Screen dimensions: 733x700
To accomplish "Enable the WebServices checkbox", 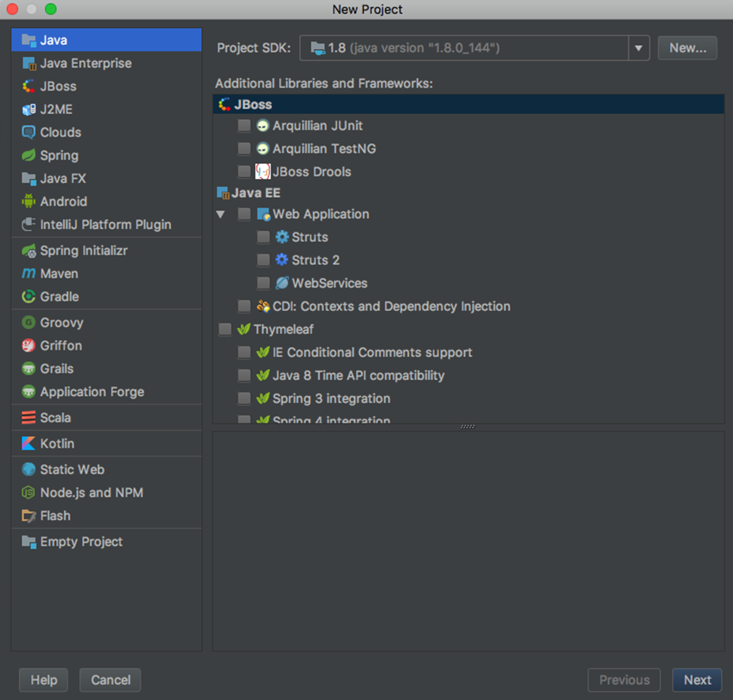I will (263, 283).
